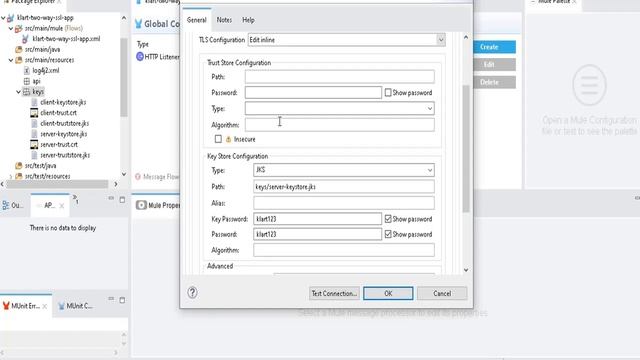Maximize the MUnit panel

pos(122,300)
